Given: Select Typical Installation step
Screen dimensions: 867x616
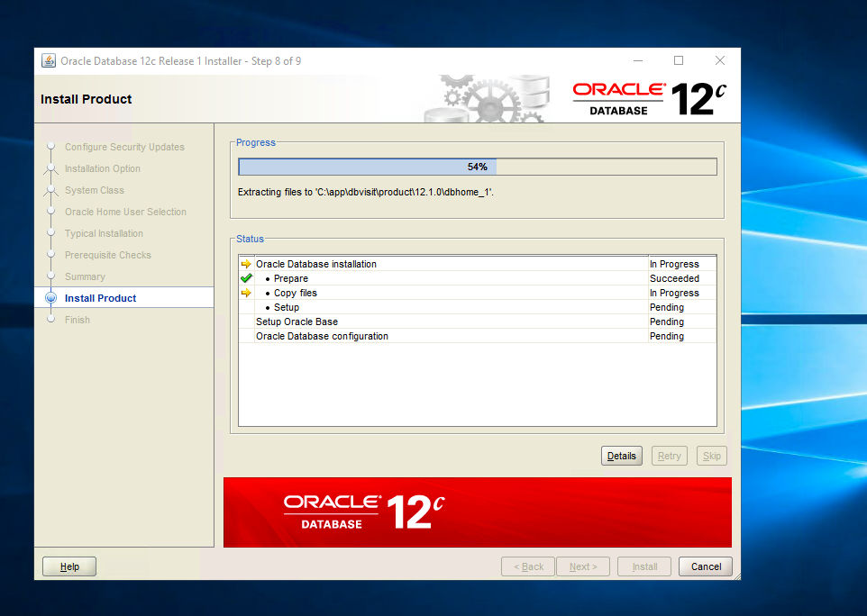Looking at the screenshot, I should click(104, 233).
